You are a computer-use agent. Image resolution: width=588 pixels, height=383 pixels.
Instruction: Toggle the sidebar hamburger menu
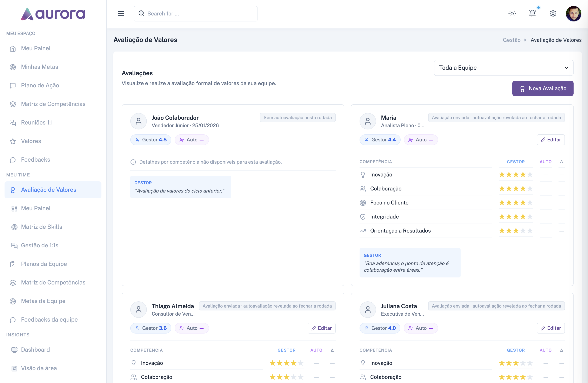click(x=121, y=14)
